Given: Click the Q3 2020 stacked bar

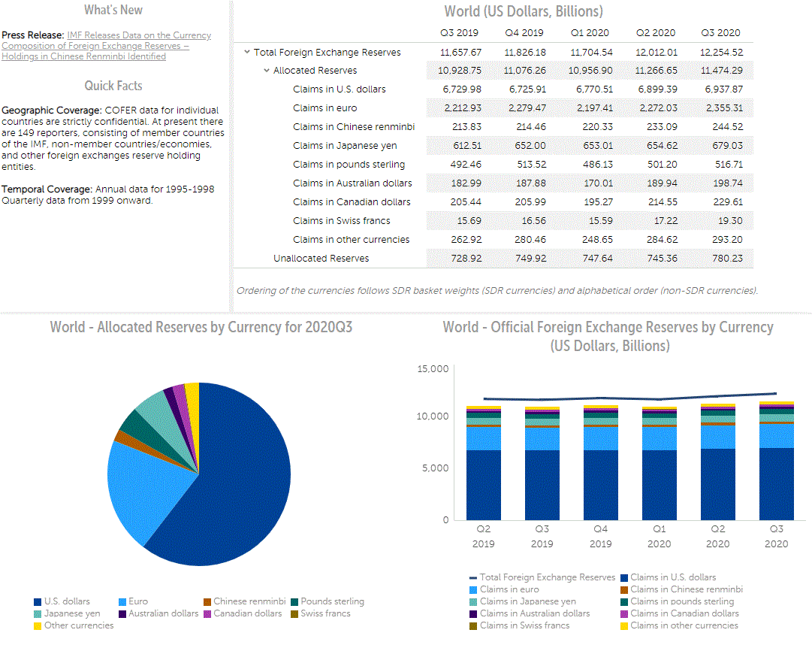Looking at the screenshot, I should pos(776,481).
